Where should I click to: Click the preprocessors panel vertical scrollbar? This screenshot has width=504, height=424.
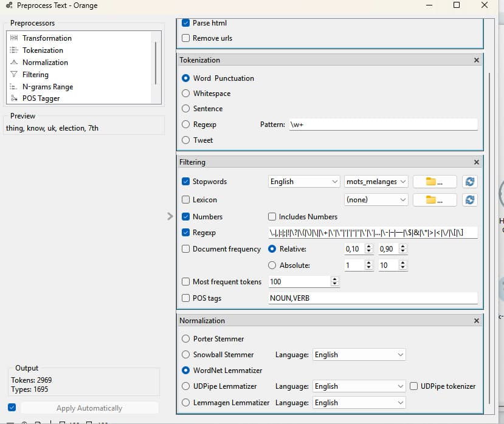click(489, 238)
